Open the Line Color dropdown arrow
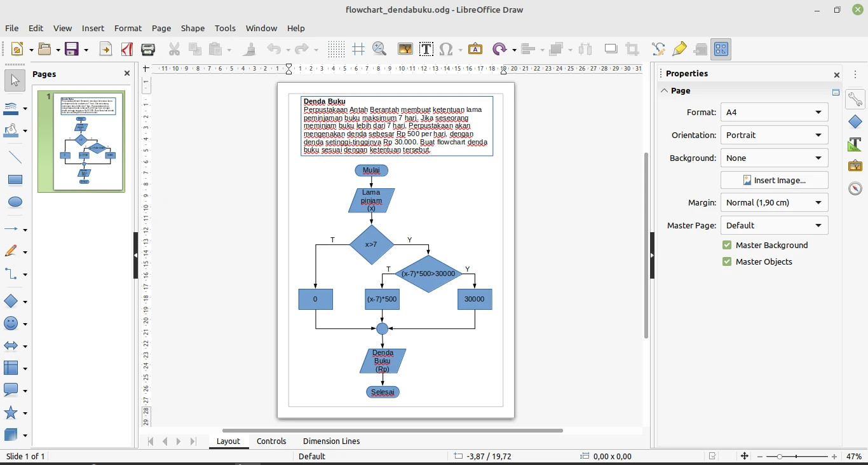Screen dimensions: 868x465 coord(25,108)
